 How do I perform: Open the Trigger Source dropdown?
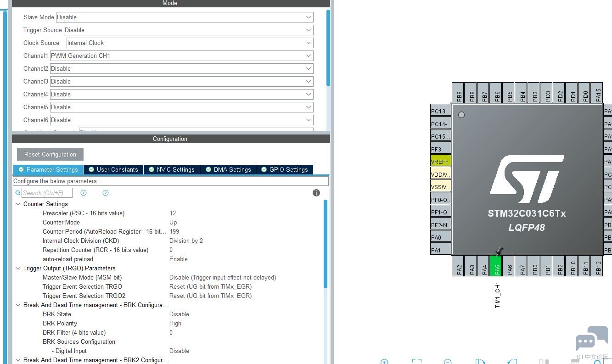pyautogui.click(x=188, y=30)
